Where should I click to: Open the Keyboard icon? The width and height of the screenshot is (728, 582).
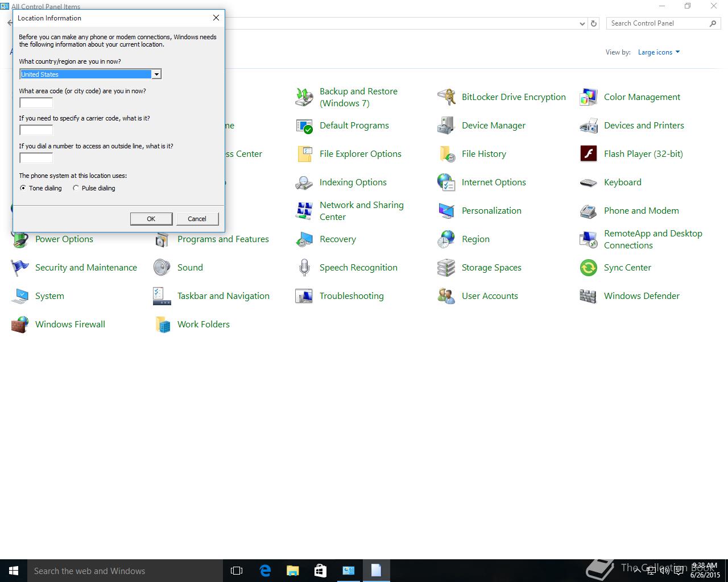pos(589,182)
